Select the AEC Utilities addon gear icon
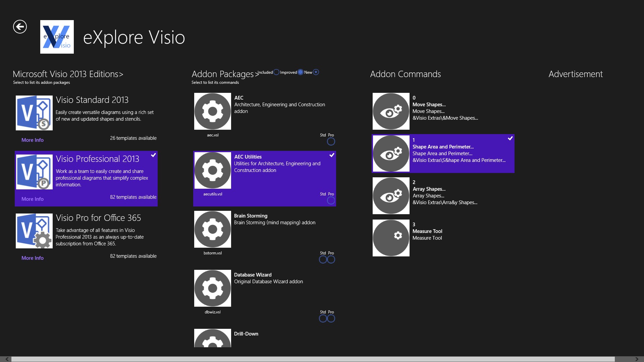The width and height of the screenshot is (644, 362). pyautogui.click(x=212, y=170)
